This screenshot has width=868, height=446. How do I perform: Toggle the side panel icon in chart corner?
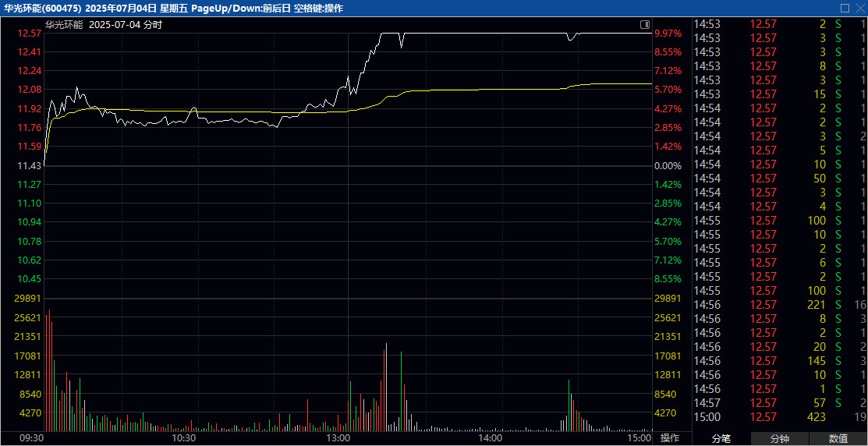644,24
